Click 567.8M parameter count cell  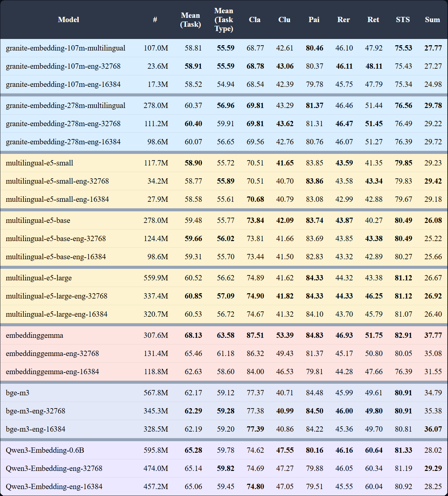point(156,393)
